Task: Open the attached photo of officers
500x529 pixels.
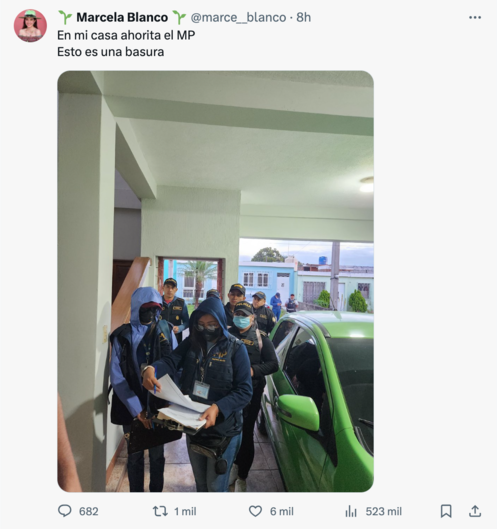Action: pyautogui.click(x=215, y=281)
